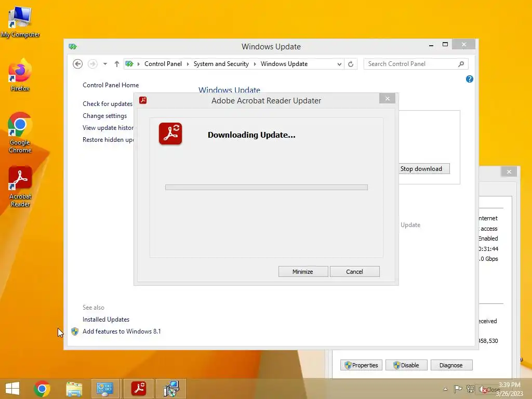Go up one level in Control Panel
This screenshot has width=532, height=399.
click(117, 64)
